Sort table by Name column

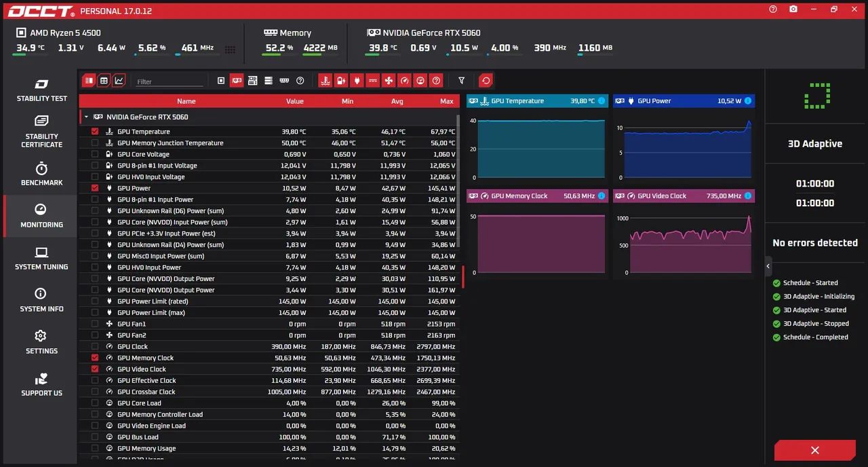pyautogui.click(x=186, y=101)
